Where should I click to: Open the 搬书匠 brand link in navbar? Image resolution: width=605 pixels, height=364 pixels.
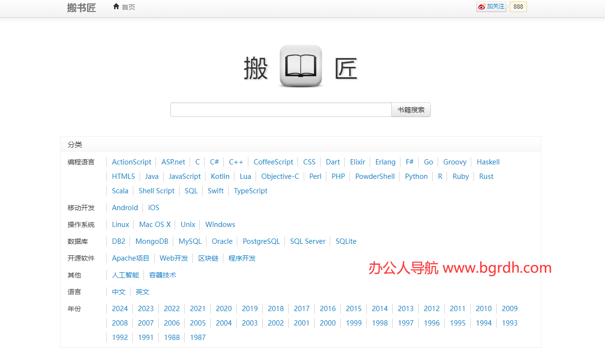click(81, 8)
